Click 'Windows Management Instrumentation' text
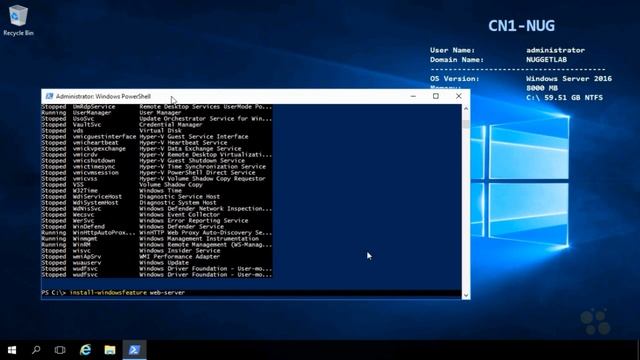Viewport: 640px width, 360px height. [199, 239]
